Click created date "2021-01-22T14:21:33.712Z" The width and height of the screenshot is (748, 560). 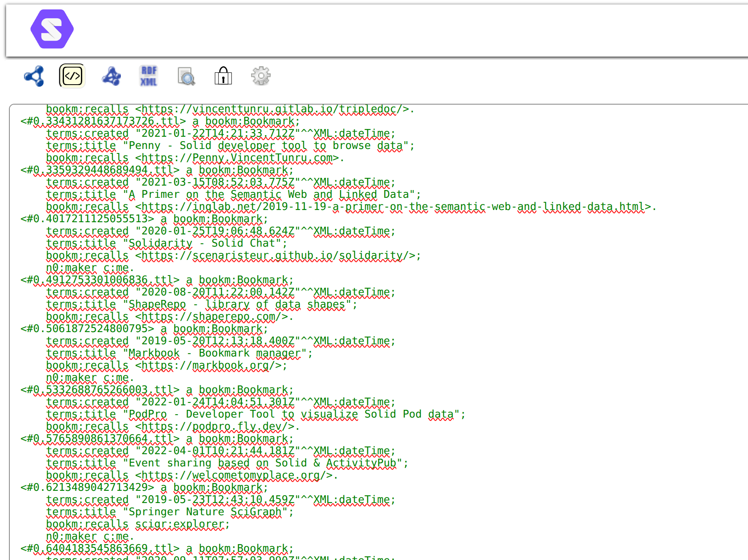coord(218,133)
